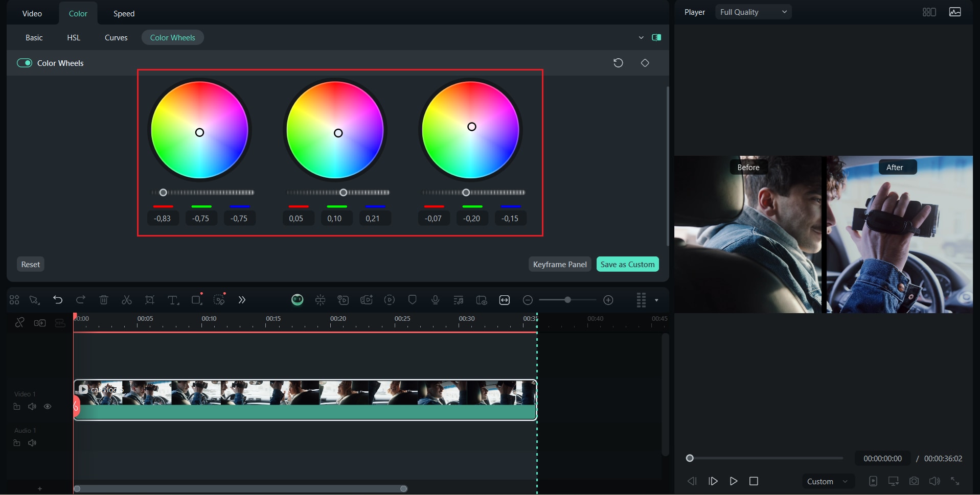Redo the last undone action
This screenshot has width=980, height=495.
pos(80,300)
